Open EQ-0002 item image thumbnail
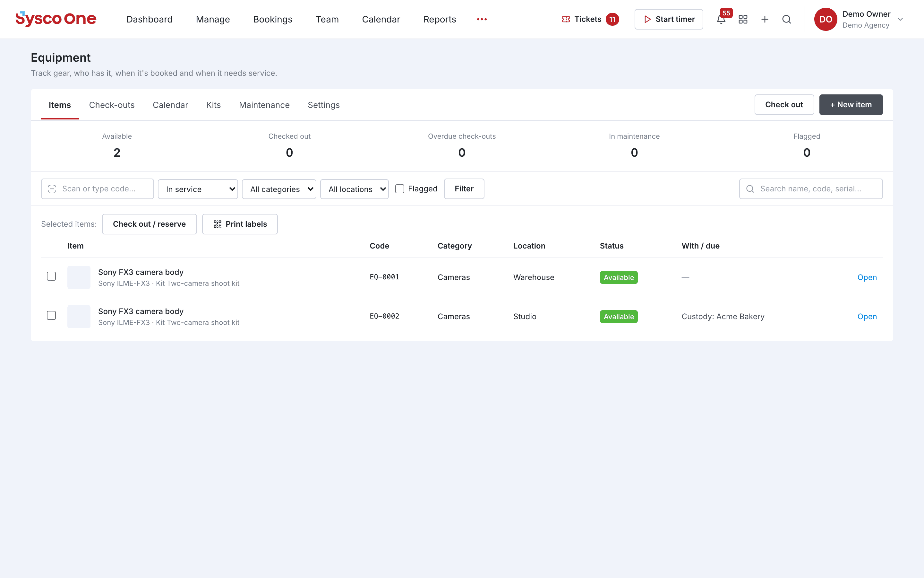This screenshot has height=578, width=924. (x=79, y=317)
